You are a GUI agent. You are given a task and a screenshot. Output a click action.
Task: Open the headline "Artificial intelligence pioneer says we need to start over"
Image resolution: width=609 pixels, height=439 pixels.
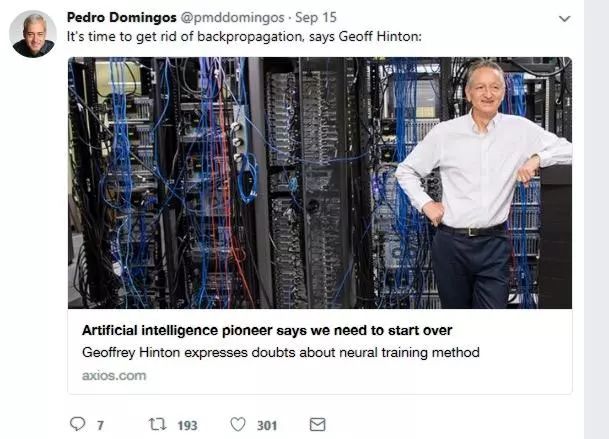(267, 330)
